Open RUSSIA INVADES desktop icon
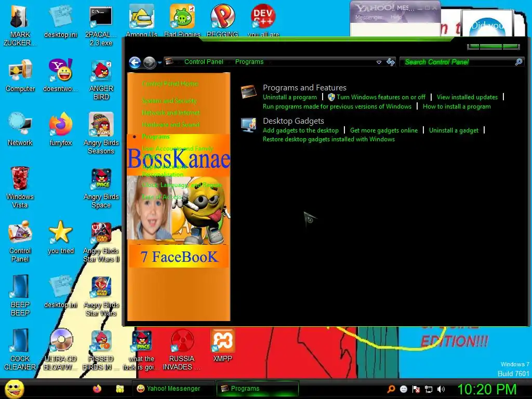This screenshot has width=532, height=399. pyautogui.click(x=182, y=350)
